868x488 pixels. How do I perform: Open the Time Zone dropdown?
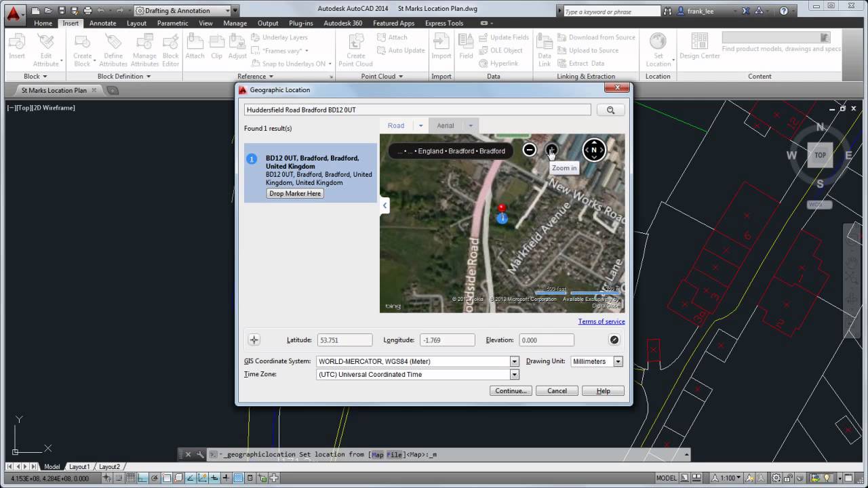coord(514,374)
